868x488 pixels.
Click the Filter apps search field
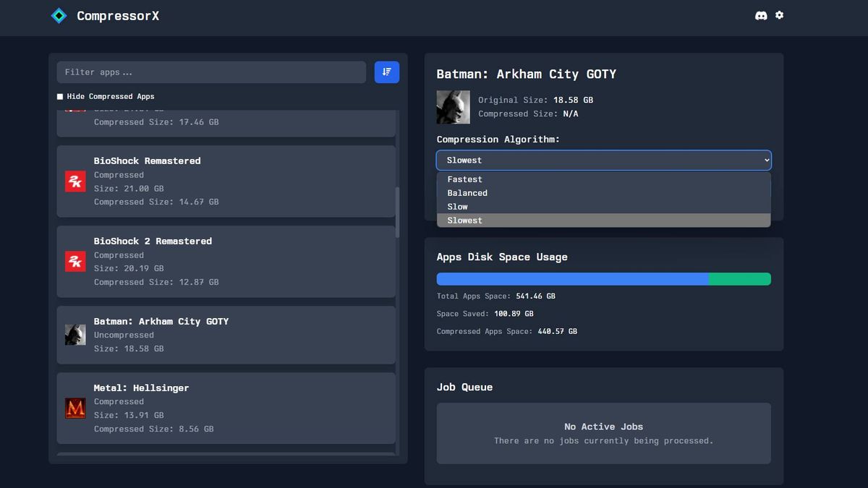(210, 72)
